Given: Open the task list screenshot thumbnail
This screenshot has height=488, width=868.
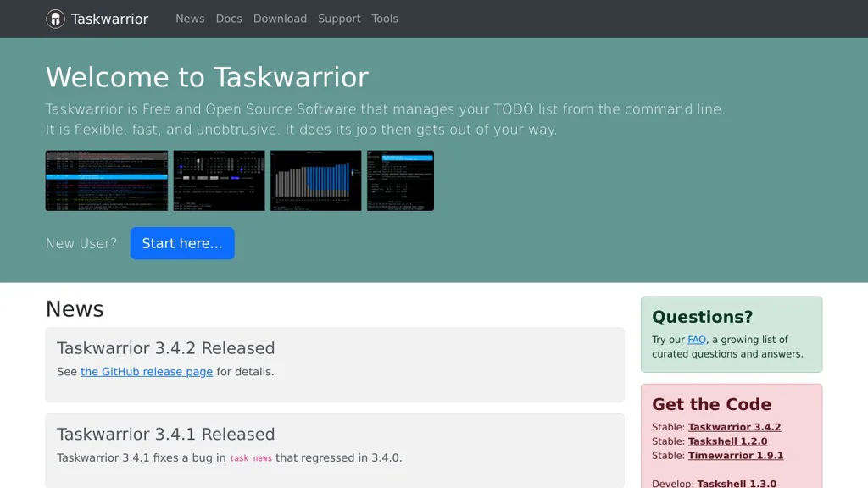Looking at the screenshot, I should click(x=106, y=180).
